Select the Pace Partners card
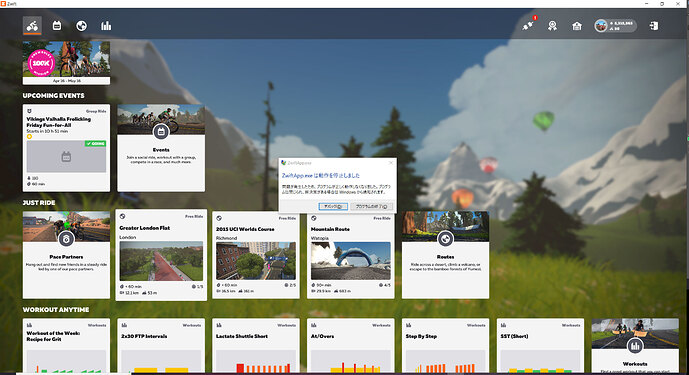Image resolution: width=689 pixels, height=375 pixels. 66,255
